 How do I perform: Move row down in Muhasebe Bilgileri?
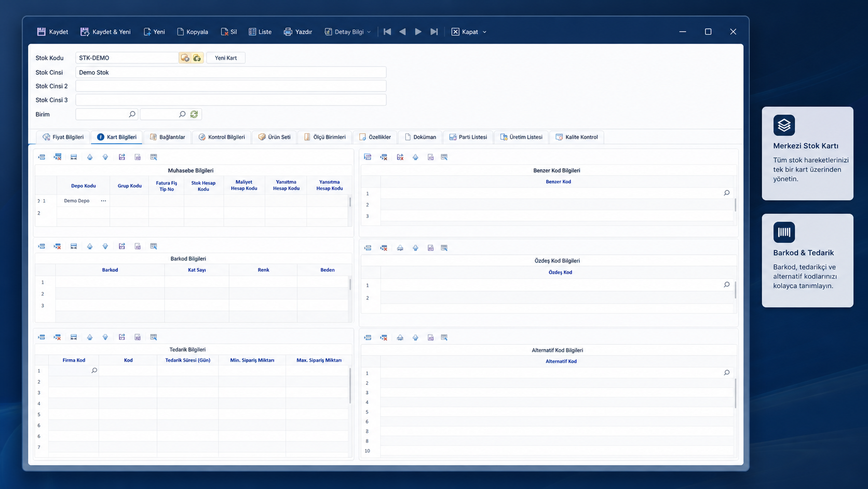pyautogui.click(x=105, y=157)
